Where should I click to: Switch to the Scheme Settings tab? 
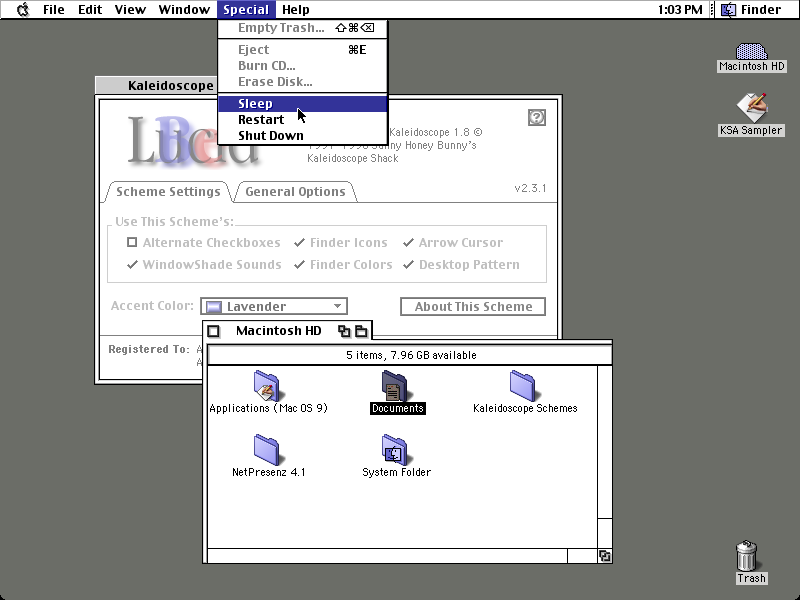(x=168, y=192)
